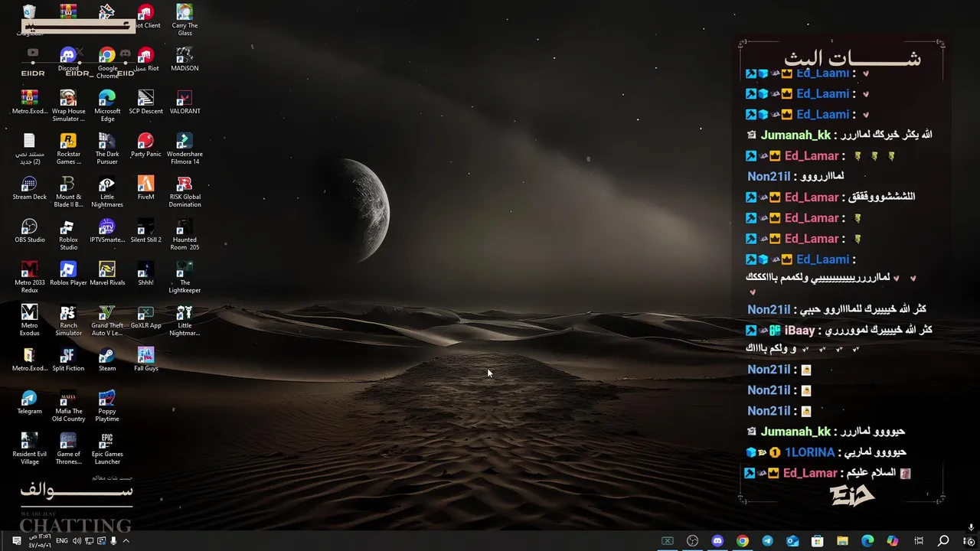Screen dimensions: 980x551
Task: Click OBS Studio in taskbar
Action: pyautogui.click(x=692, y=541)
